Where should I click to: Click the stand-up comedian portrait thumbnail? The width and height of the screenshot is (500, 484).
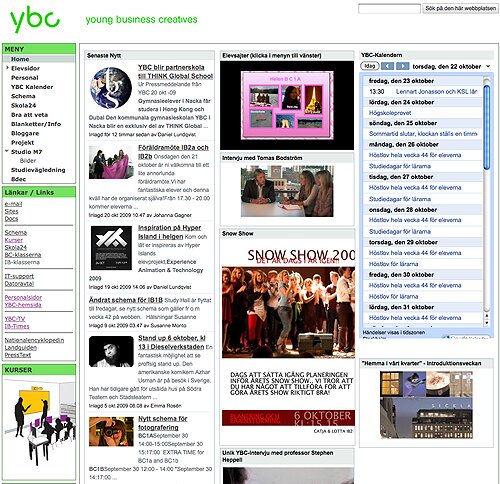pyautogui.click(x=111, y=351)
